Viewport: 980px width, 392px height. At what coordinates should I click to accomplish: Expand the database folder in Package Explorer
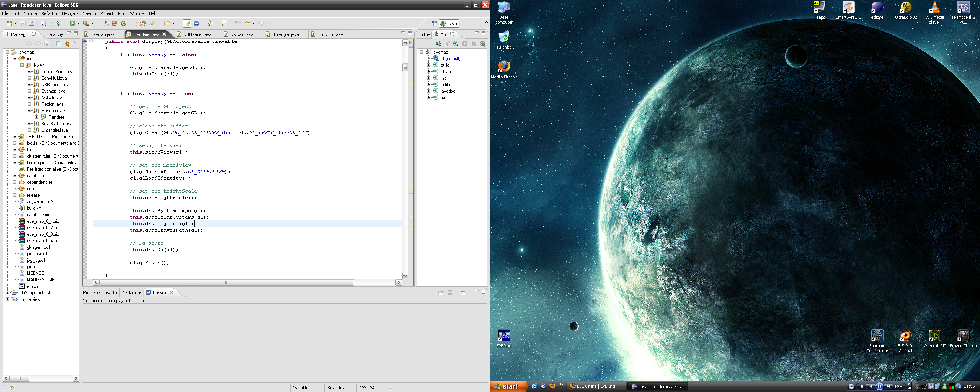point(15,176)
